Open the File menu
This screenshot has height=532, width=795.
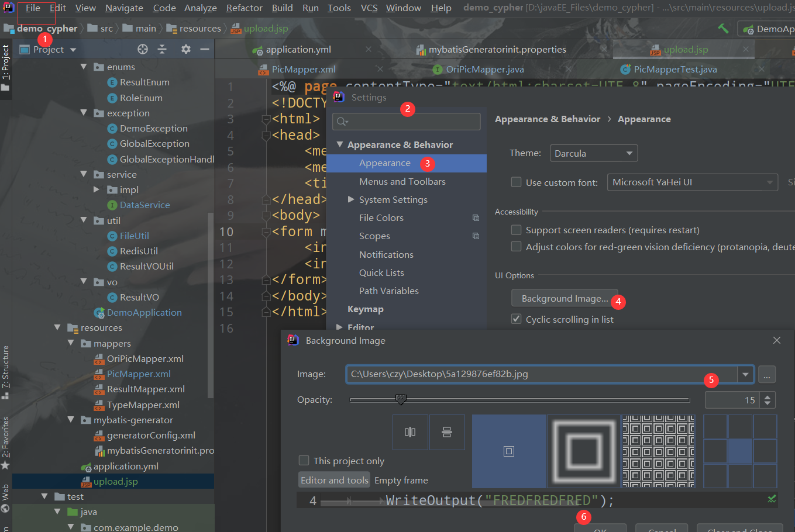click(x=33, y=8)
